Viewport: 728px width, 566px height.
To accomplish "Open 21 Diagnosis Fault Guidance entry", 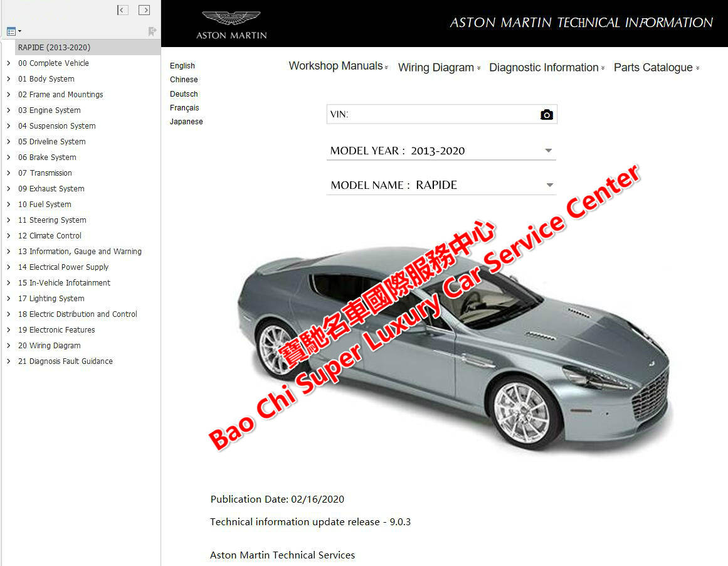I will (x=65, y=361).
